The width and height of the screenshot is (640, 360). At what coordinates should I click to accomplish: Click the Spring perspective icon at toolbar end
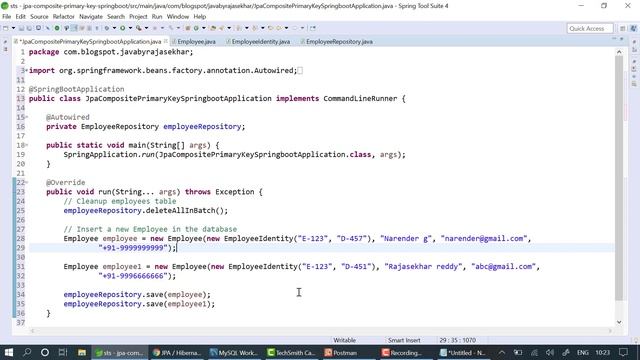point(633,29)
